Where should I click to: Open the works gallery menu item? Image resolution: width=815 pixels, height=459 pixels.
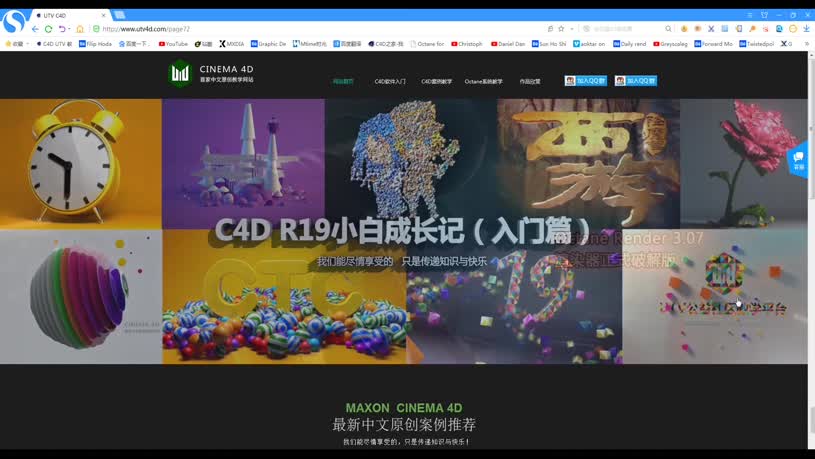[x=530, y=82]
